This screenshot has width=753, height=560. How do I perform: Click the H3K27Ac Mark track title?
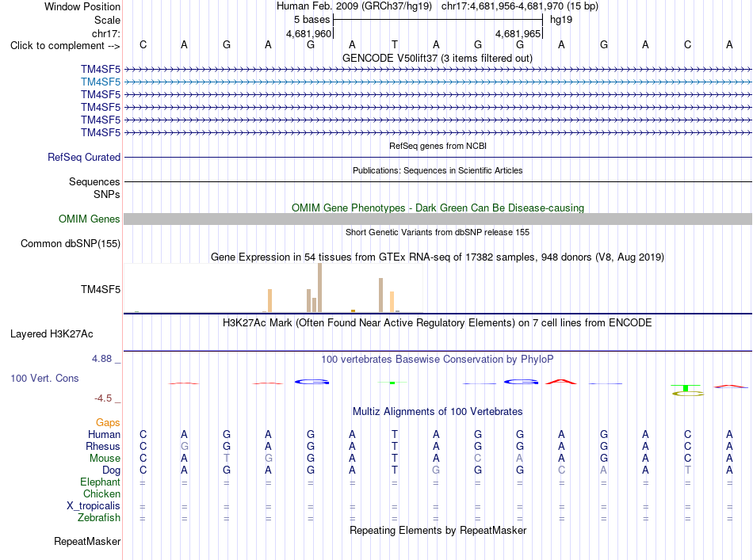[x=438, y=323]
